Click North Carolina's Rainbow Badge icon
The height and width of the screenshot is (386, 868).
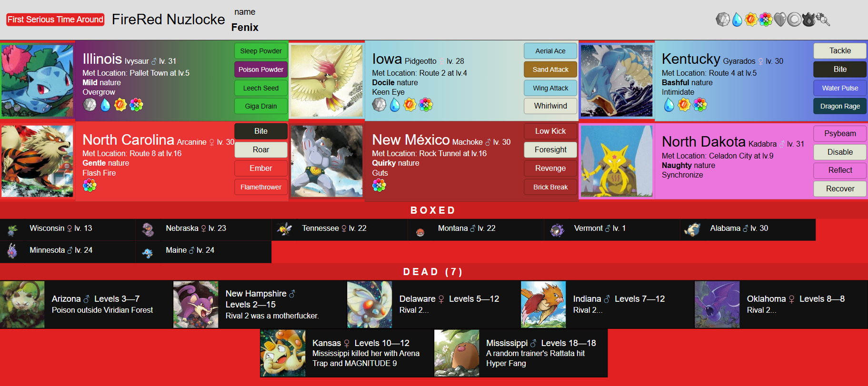(x=90, y=185)
